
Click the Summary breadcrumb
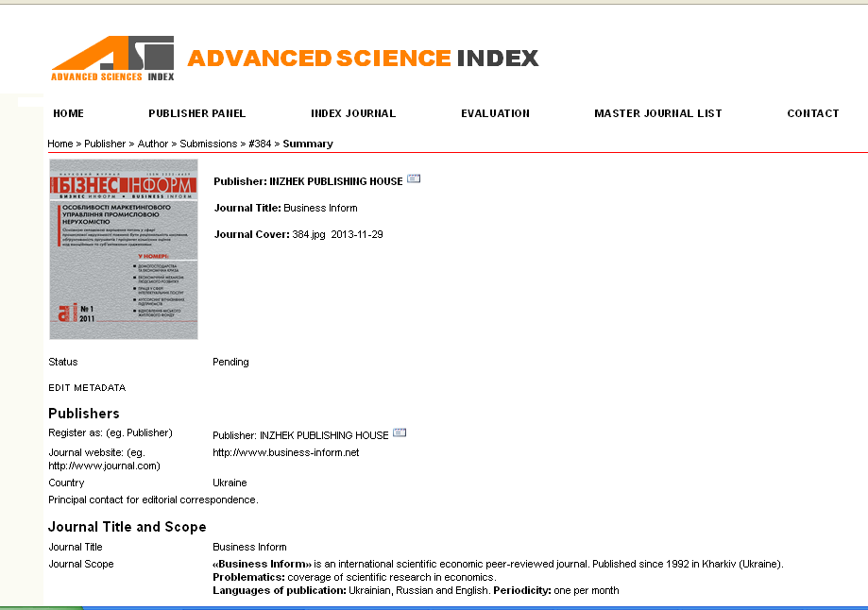tap(308, 144)
